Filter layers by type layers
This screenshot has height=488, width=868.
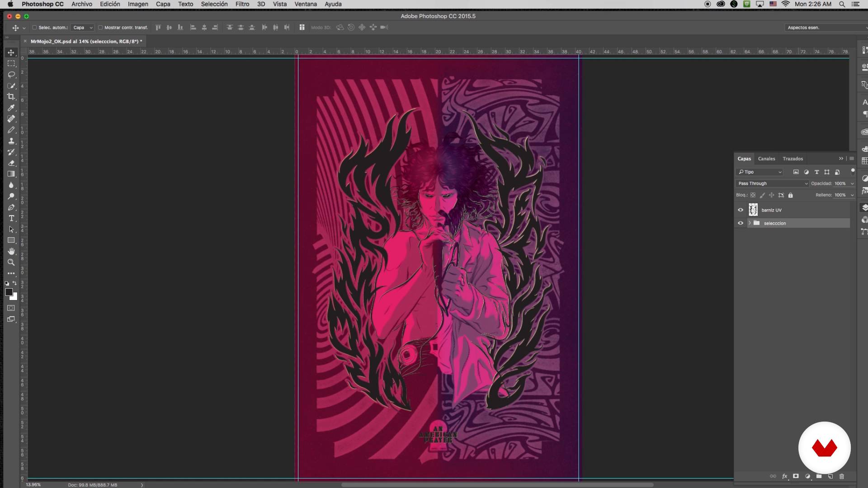pos(816,172)
